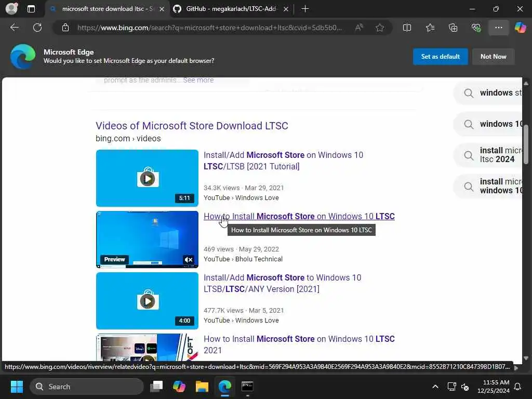Click bing.com › videos breadcrumb text
This screenshot has width=532, height=399.
[x=128, y=138]
